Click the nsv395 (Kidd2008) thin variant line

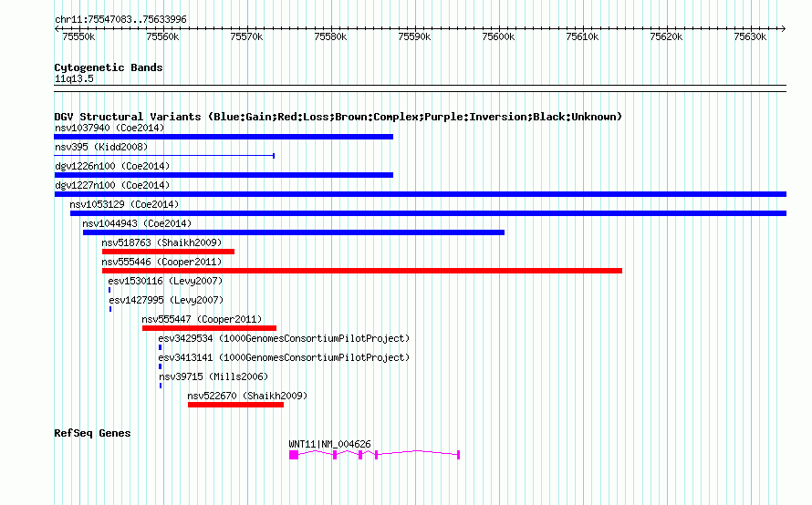point(164,155)
